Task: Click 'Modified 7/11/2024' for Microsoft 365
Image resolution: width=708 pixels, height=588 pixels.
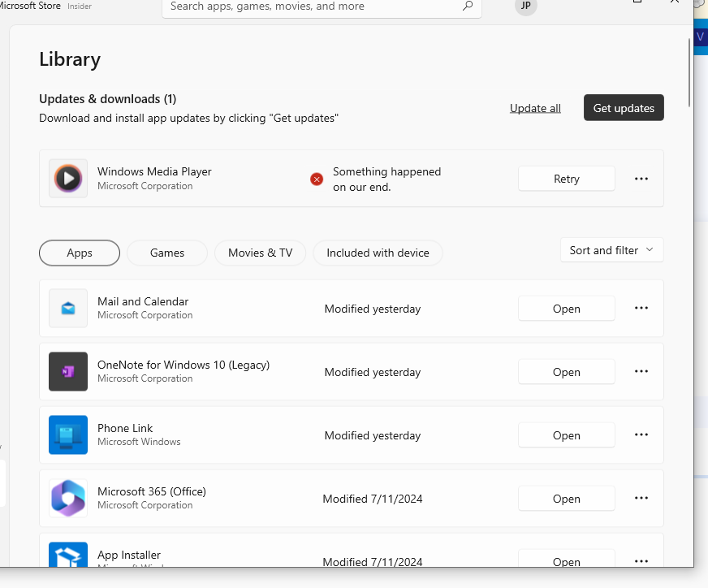Action: click(x=373, y=499)
